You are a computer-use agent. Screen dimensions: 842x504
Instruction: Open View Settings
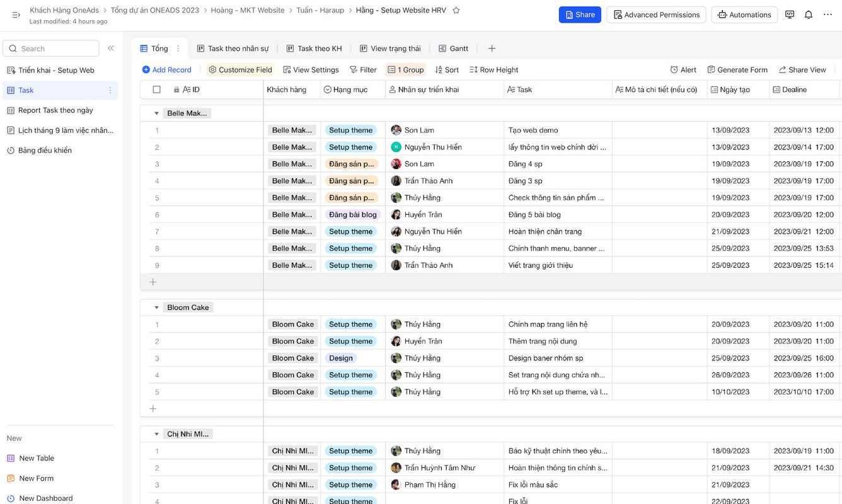click(x=311, y=70)
